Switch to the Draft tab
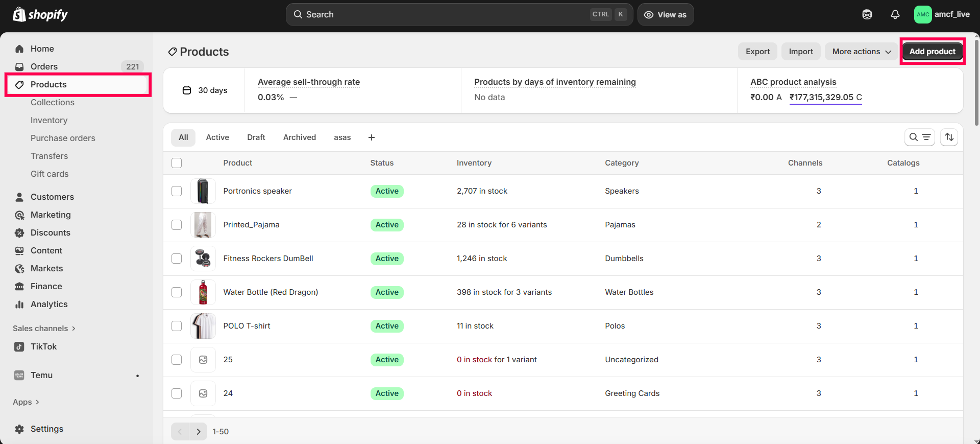Image resolution: width=980 pixels, height=444 pixels. 256,137
